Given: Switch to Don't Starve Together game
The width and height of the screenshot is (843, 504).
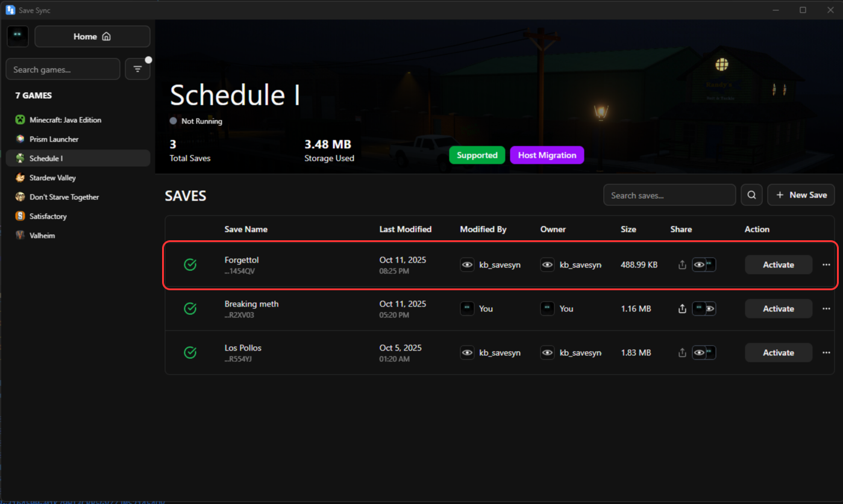Looking at the screenshot, I should (x=64, y=197).
